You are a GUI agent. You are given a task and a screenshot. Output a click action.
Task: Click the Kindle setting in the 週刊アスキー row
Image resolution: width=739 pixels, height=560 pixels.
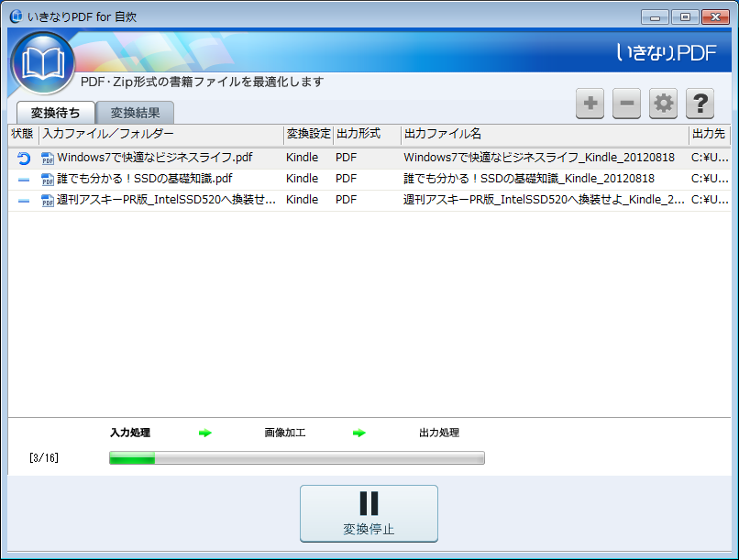pos(302,200)
